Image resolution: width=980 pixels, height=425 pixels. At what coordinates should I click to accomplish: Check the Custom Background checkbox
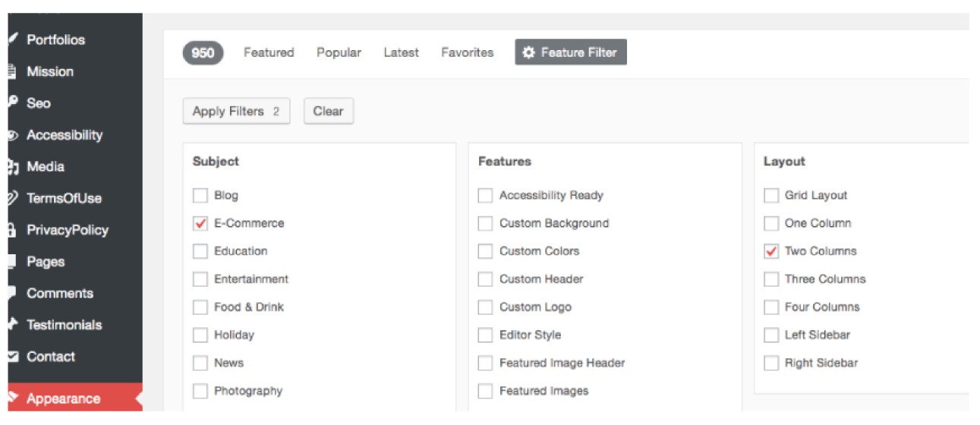[485, 223]
